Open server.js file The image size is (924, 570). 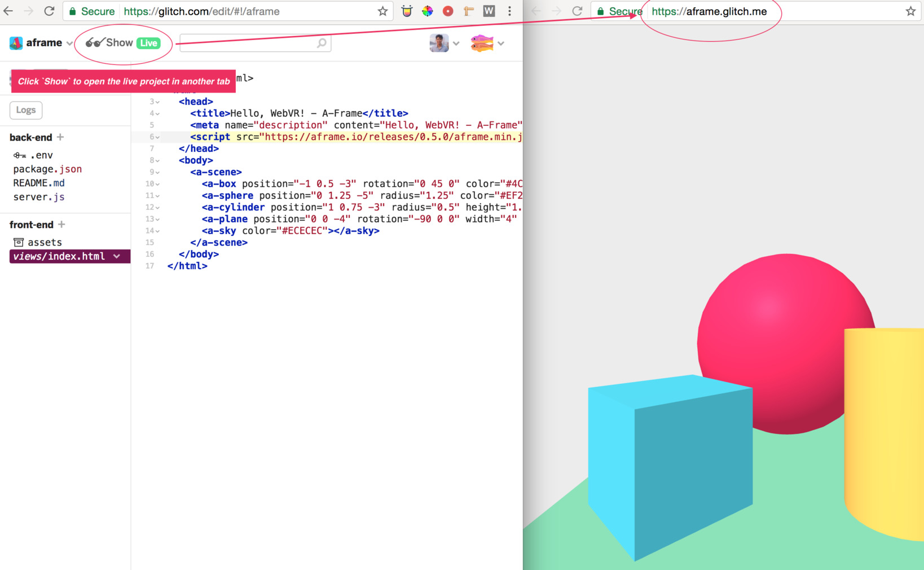[39, 197]
